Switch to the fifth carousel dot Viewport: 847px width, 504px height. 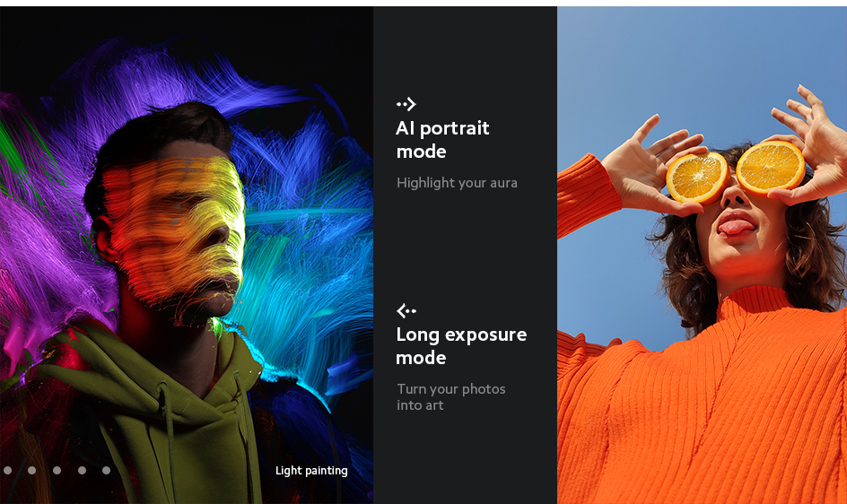coord(106,470)
